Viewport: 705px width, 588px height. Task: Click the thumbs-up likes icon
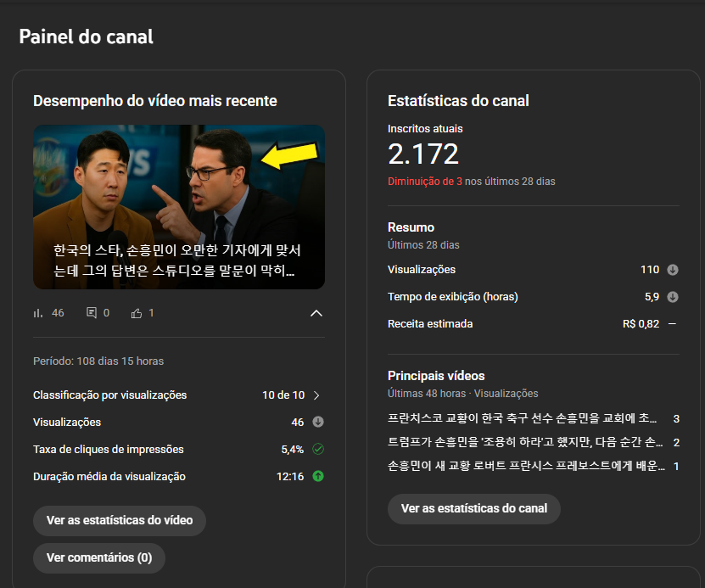pyautogui.click(x=137, y=313)
